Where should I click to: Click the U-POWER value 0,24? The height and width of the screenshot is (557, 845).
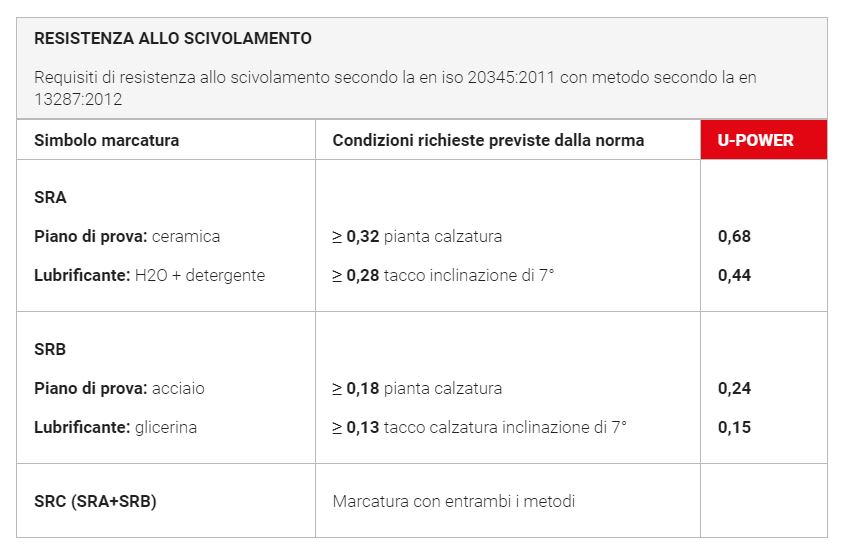pyautogui.click(x=734, y=388)
